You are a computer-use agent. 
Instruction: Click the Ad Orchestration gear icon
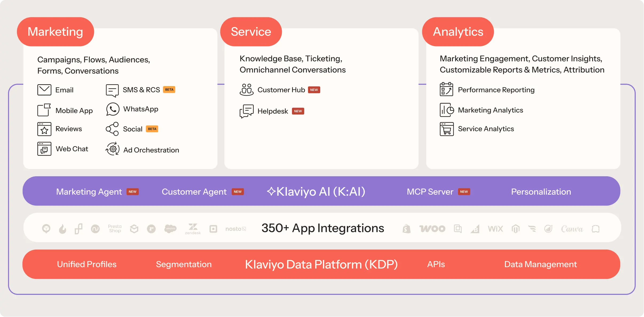click(113, 149)
